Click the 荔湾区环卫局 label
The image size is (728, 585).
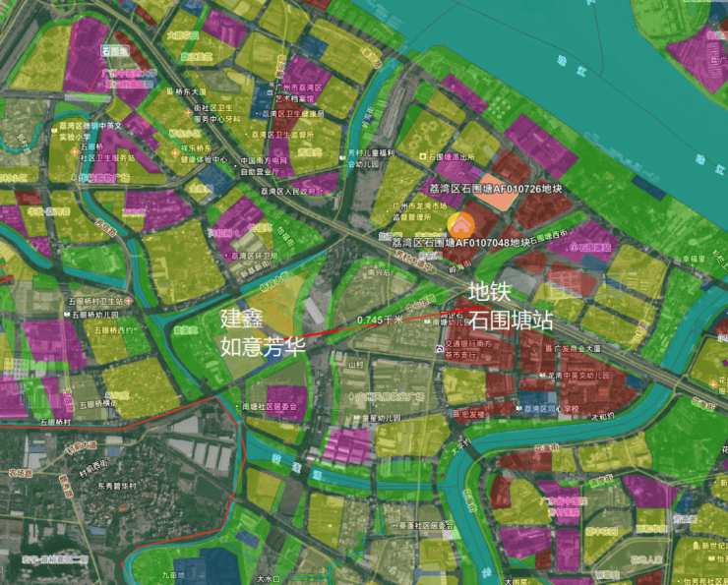255,256
